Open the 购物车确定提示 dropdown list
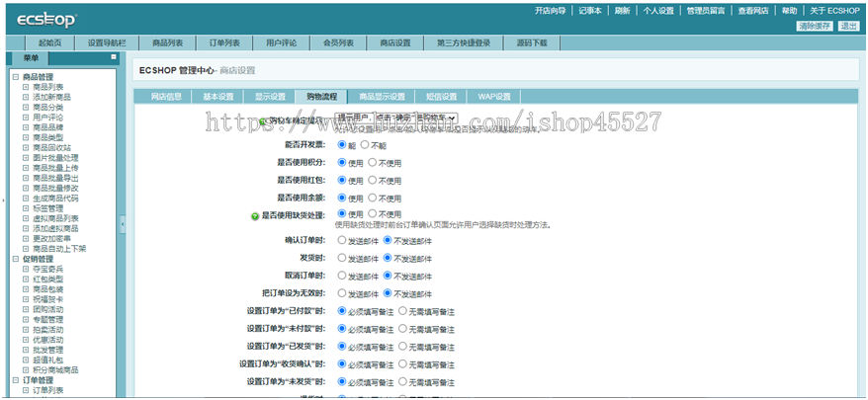 click(395, 118)
